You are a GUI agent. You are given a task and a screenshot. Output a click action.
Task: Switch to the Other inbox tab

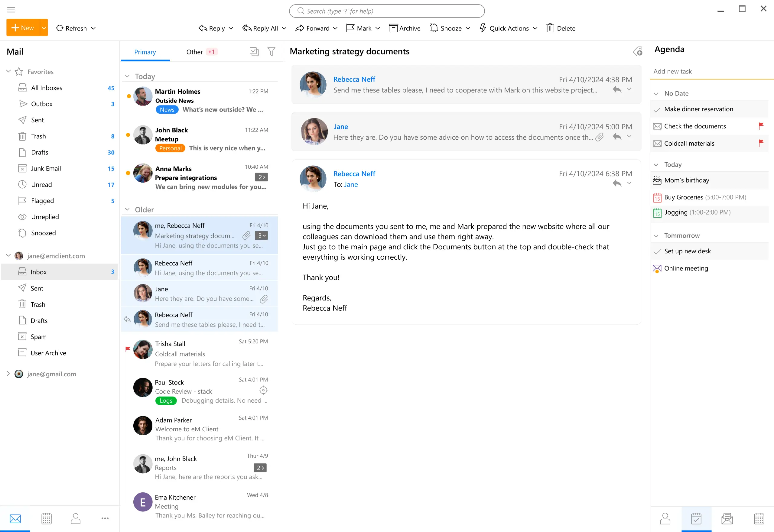(x=194, y=52)
